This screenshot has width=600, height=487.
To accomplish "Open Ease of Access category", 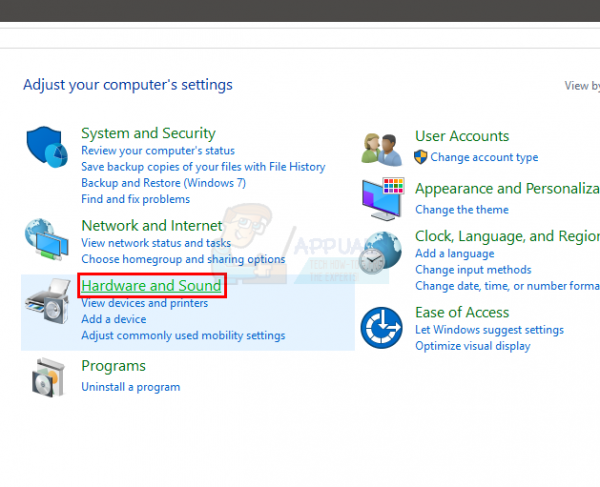I will click(462, 313).
